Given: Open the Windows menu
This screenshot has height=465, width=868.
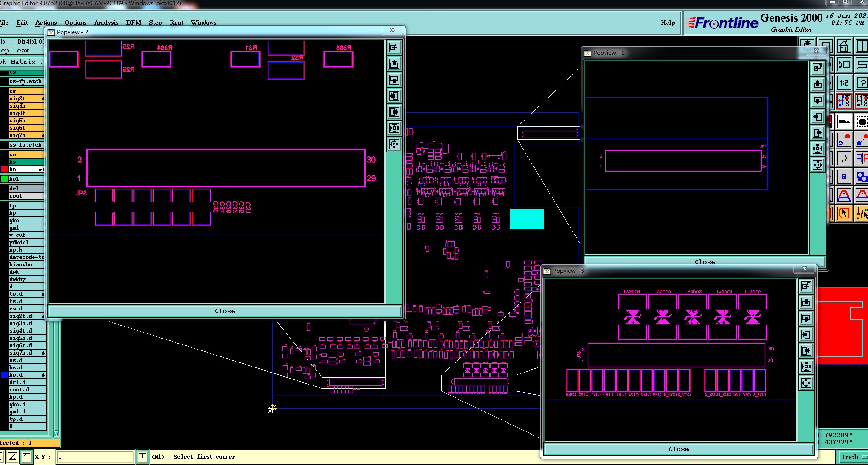Looking at the screenshot, I should click(x=204, y=23).
